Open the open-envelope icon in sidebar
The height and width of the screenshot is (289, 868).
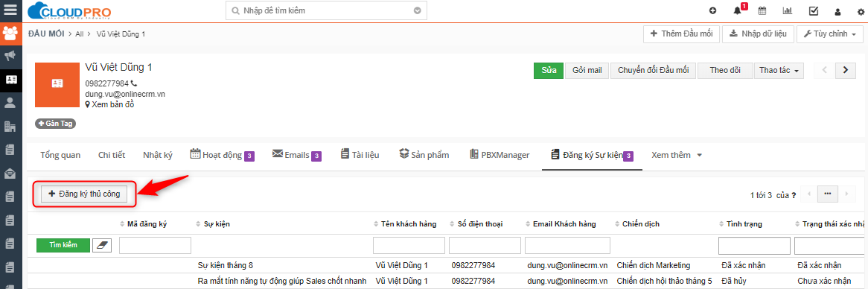click(x=10, y=174)
